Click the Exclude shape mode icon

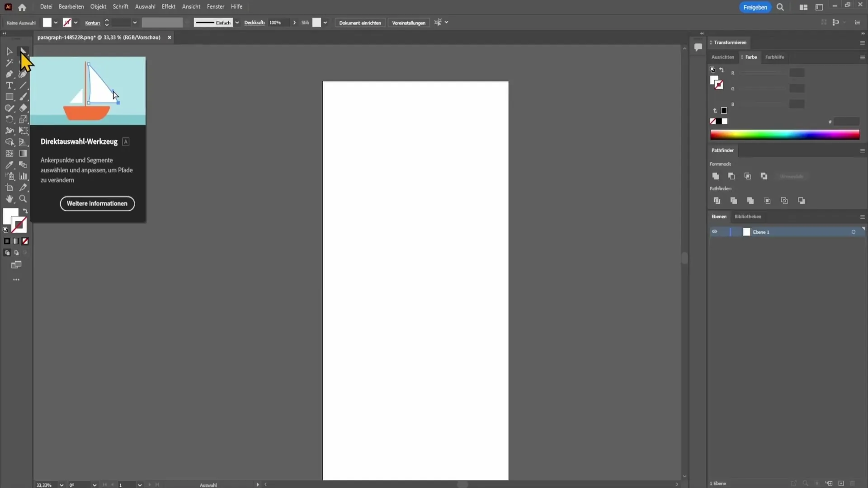pos(764,176)
